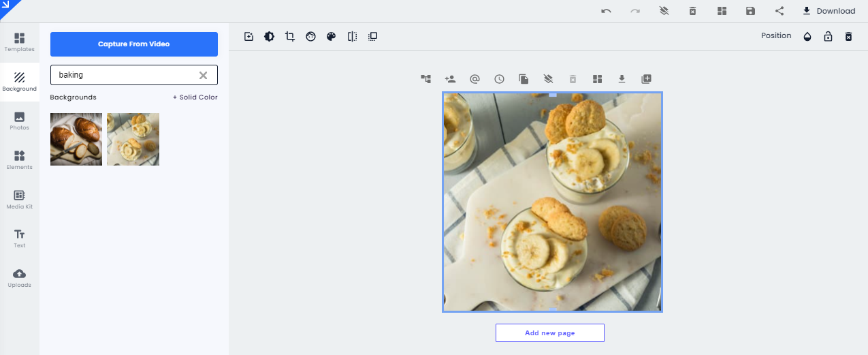Select the Background sidebar tab
Image resolution: width=868 pixels, height=355 pixels.
pyautogui.click(x=19, y=82)
